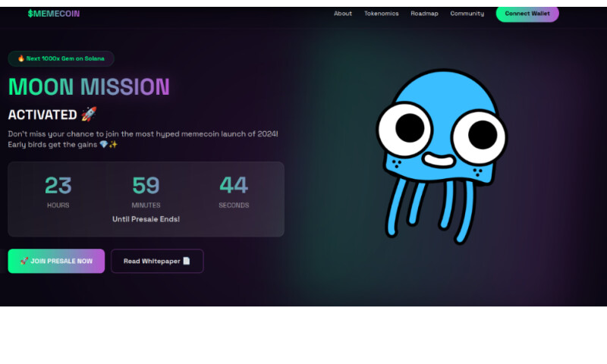Click the diamond emoji after 'gains'
Screen dimensions: 607x364
(103, 144)
